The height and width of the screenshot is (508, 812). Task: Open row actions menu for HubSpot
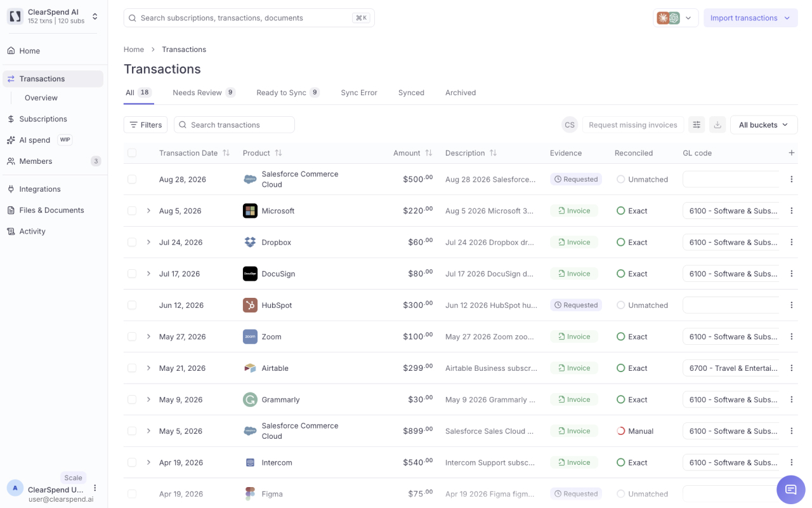pos(791,305)
